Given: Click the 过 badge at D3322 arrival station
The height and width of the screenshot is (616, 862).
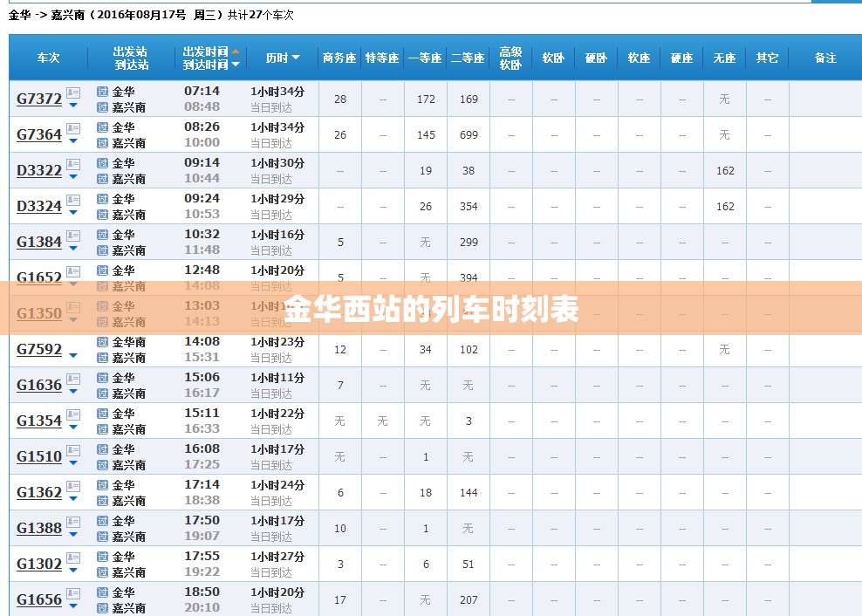Looking at the screenshot, I should click(x=102, y=178).
